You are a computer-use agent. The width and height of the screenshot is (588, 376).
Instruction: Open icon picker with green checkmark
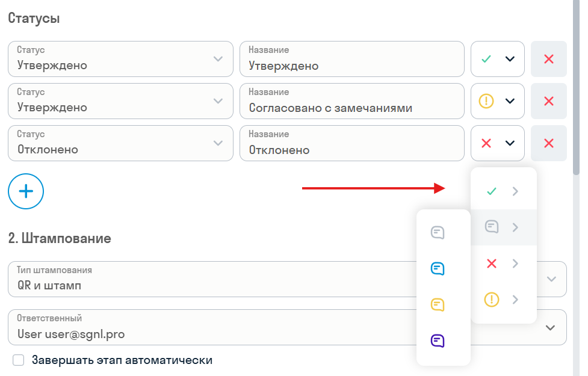click(x=498, y=59)
